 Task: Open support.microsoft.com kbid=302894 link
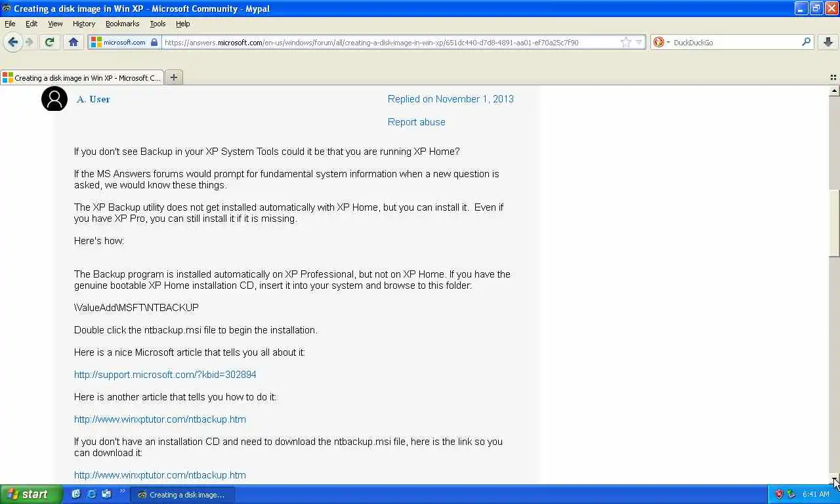coord(165,375)
